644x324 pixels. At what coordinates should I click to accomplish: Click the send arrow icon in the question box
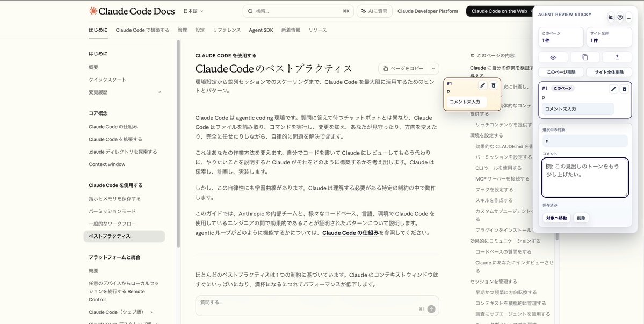coord(431,309)
